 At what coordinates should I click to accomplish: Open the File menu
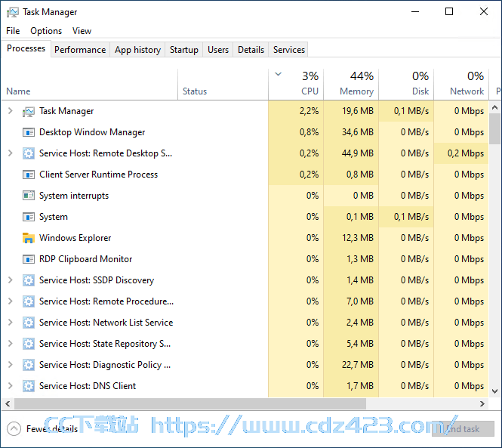[13, 31]
